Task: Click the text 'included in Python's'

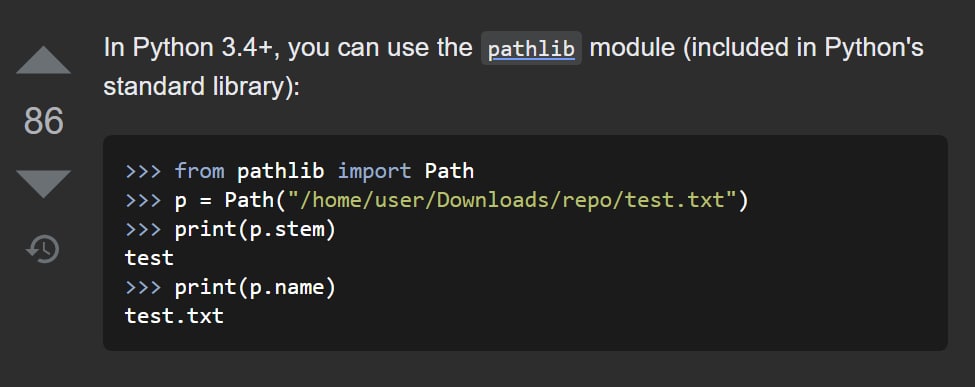Action: coord(807,49)
